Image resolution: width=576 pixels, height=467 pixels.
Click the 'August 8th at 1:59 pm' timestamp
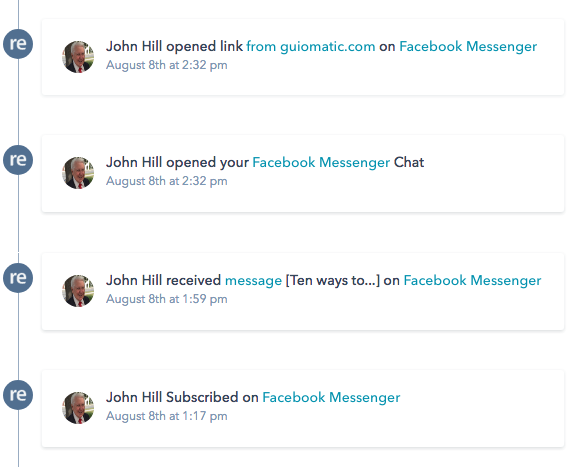point(167,299)
